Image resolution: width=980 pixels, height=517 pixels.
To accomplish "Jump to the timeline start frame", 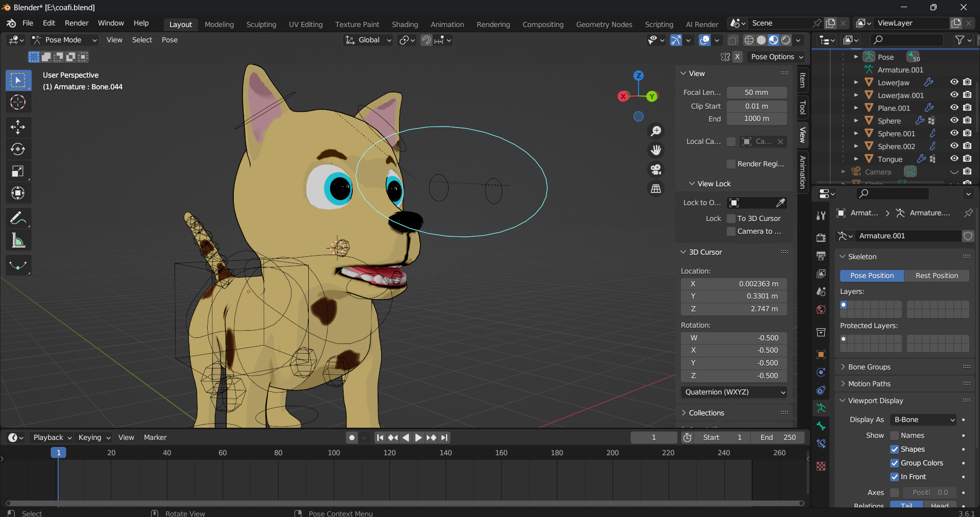I will click(380, 437).
